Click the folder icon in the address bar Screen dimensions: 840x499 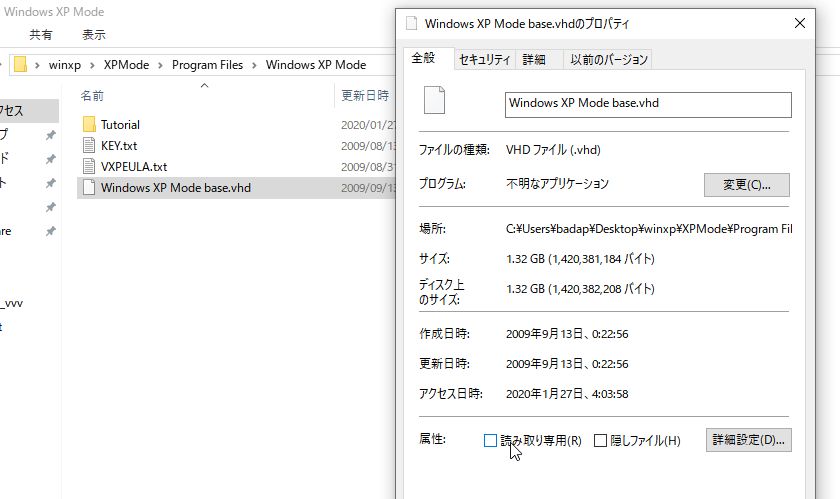click(x=20, y=64)
